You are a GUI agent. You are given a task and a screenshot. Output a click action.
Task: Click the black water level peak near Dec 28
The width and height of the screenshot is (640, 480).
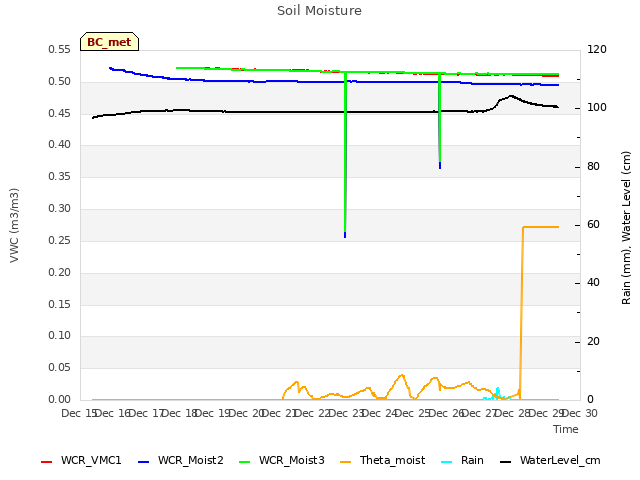click(511, 96)
